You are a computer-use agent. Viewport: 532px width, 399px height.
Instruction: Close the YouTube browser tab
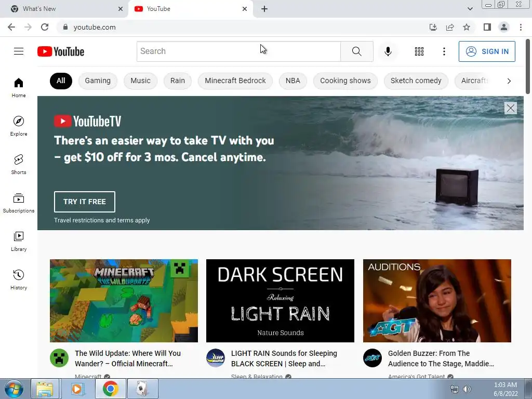tap(245, 9)
